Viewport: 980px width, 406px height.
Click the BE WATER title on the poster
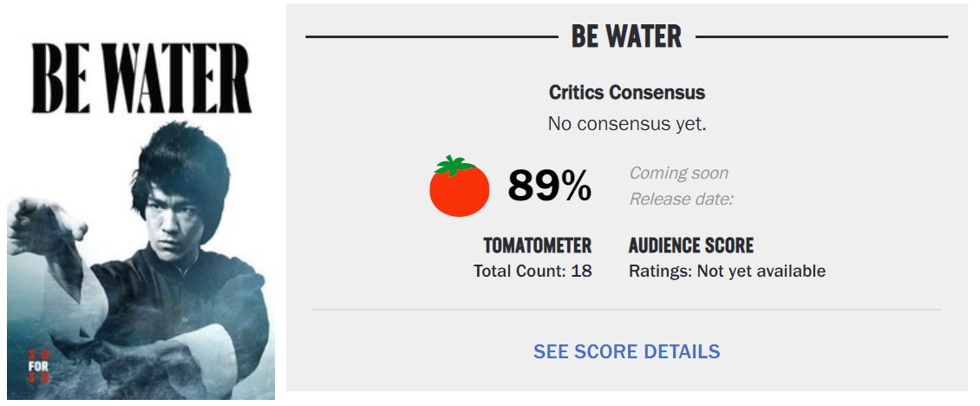click(141, 78)
